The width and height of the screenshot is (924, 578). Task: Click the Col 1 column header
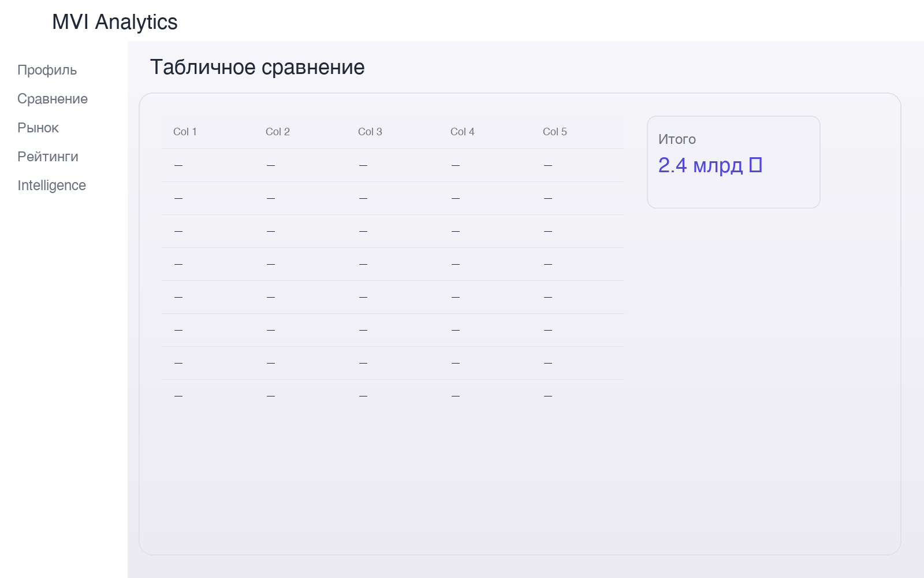(185, 132)
